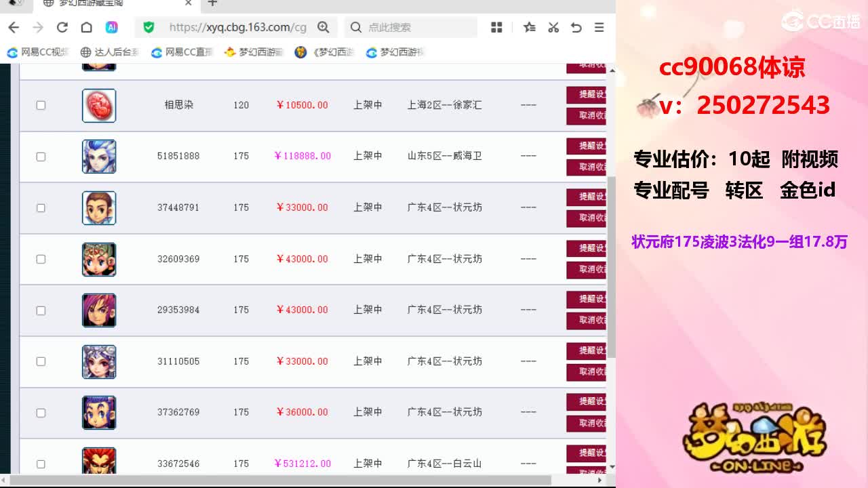This screenshot has width=868, height=488.
Task: Tick the checkbox for ID 31110505
Action: 41,361
